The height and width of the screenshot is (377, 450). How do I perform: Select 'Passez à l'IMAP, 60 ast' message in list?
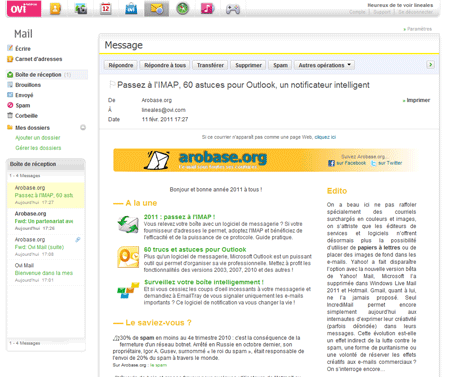pyautogui.click(x=46, y=195)
